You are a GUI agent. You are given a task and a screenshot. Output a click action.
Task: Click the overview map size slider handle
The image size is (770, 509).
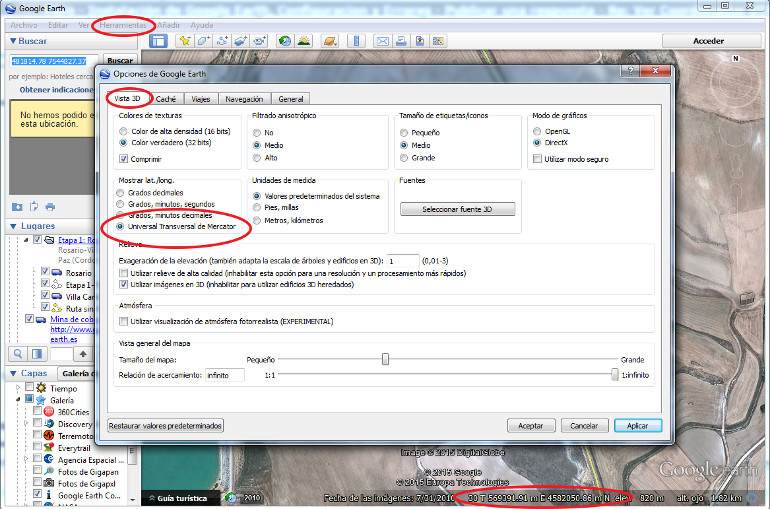tap(385, 358)
